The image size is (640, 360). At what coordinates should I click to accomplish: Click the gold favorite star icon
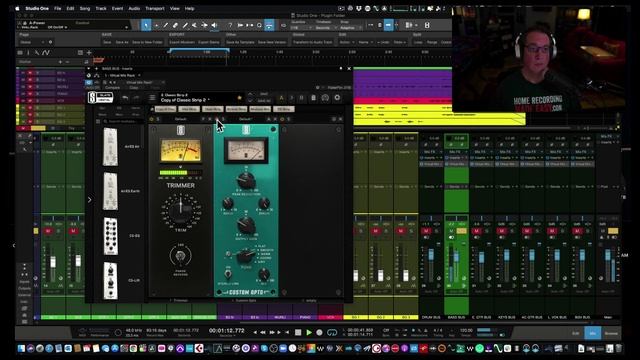coord(240,98)
